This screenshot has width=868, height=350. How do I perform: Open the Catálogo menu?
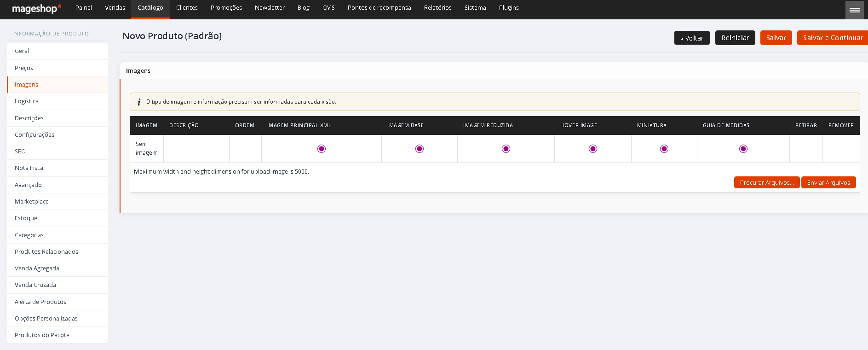coord(150,8)
